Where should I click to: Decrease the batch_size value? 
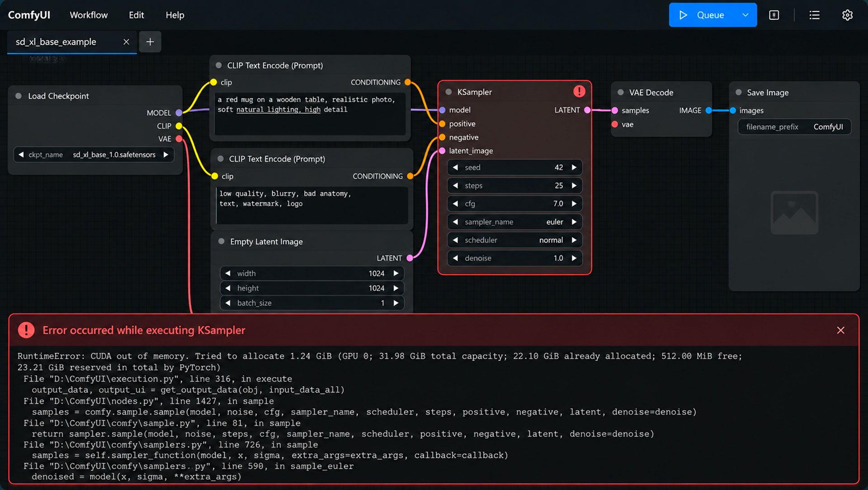[228, 303]
